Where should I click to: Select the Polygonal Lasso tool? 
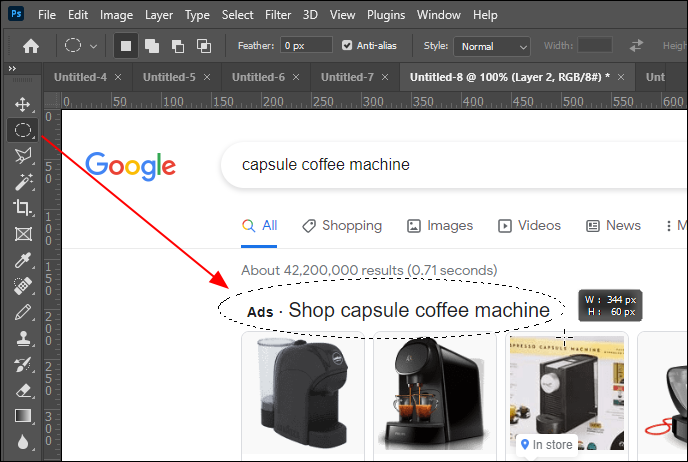click(23, 156)
